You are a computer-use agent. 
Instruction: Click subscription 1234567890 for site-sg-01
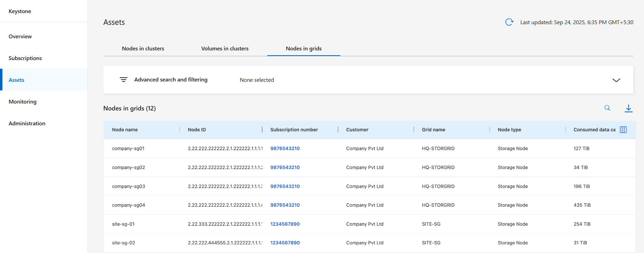point(285,224)
